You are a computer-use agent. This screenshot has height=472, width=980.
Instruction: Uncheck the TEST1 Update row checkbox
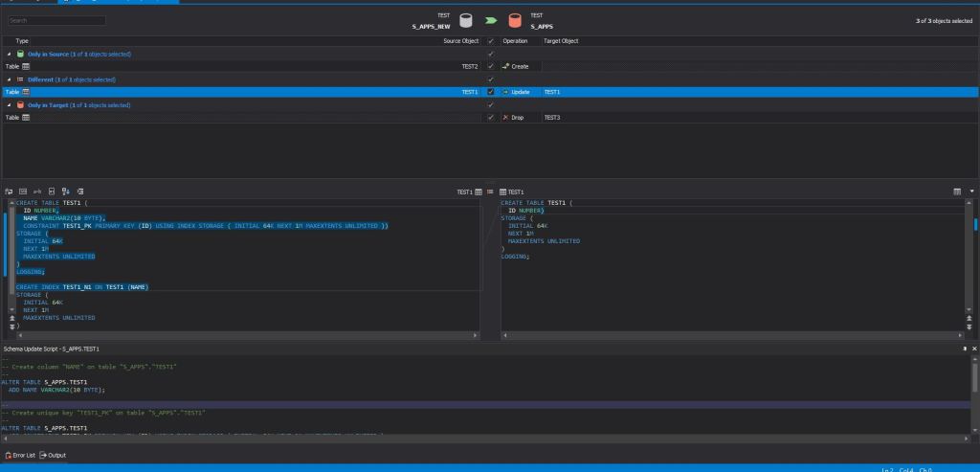[x=491, y=92]
